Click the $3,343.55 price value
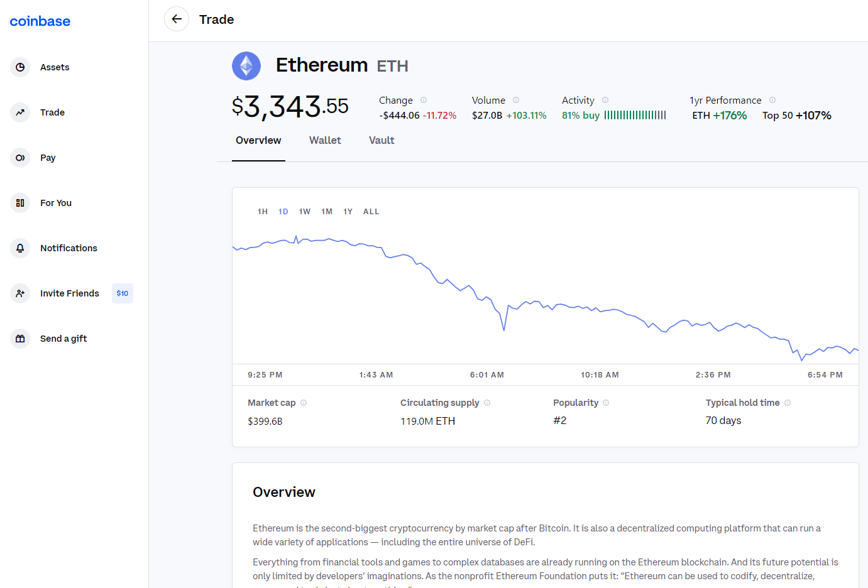This screenshot has width=868, height=588. (290, 106)
